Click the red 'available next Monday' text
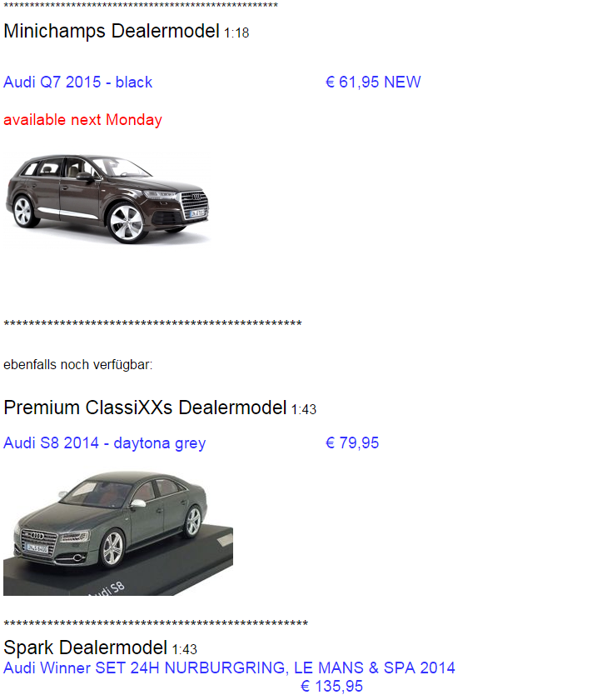 point(82,120)
